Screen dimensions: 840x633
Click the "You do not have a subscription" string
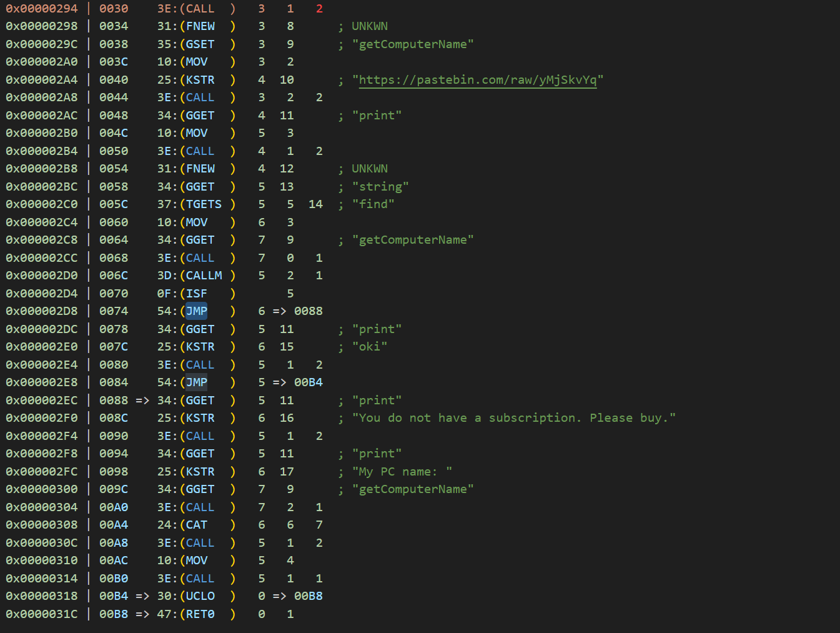pyautogui.click(x=513, y=418)
